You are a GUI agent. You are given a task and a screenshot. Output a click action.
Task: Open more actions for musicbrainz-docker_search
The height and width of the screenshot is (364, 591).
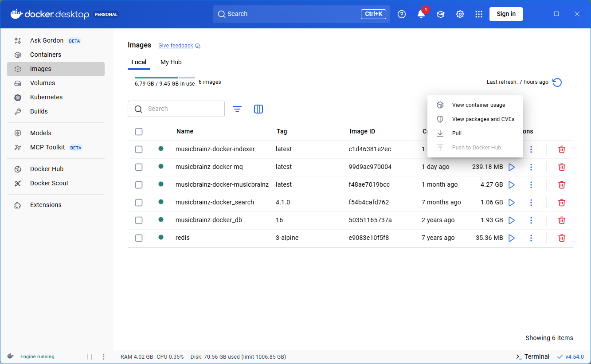[531, 203]
